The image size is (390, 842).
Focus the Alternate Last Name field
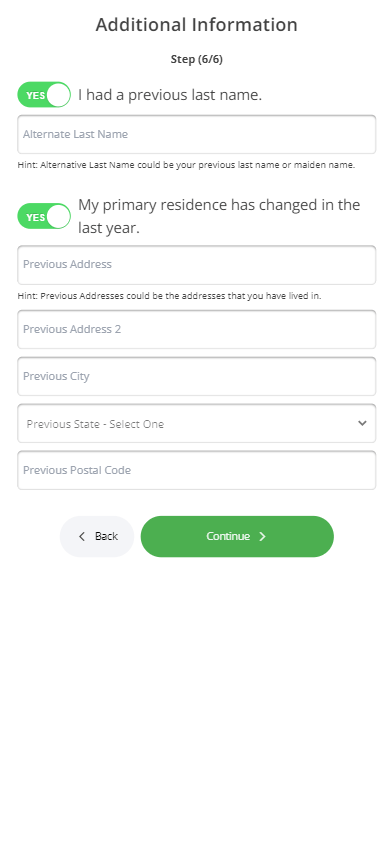coord(197,134)
